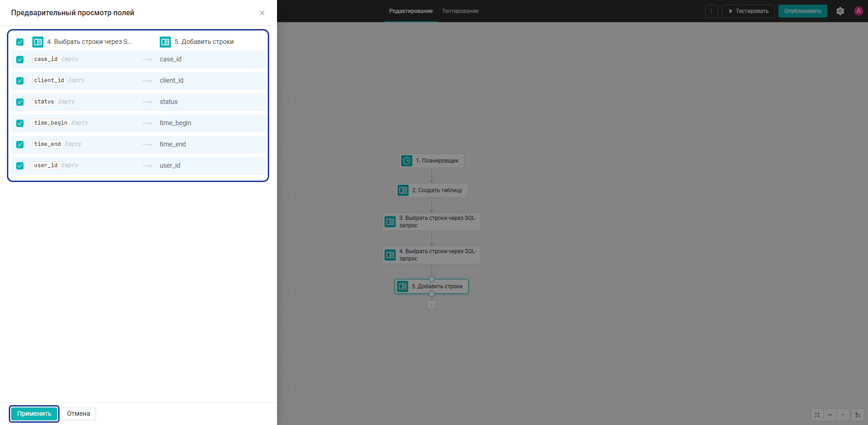Screen dimensions: 868x425
Task: Click the 'Опубликовать' button
Action: click(803, 11)
